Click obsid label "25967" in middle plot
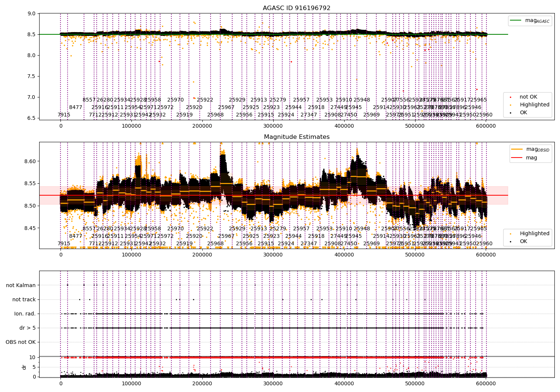 click(226, 236)
